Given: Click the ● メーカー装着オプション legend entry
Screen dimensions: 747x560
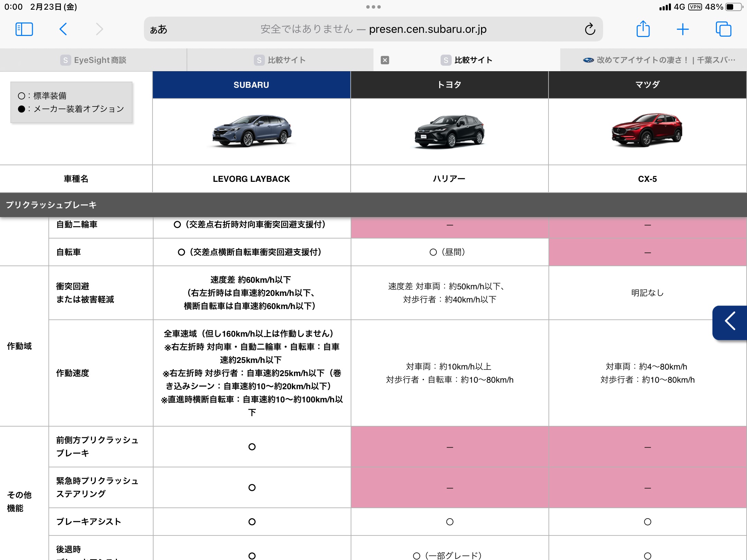Looking at the screenshot, I should pyautogui.click(x=71, y=109).
